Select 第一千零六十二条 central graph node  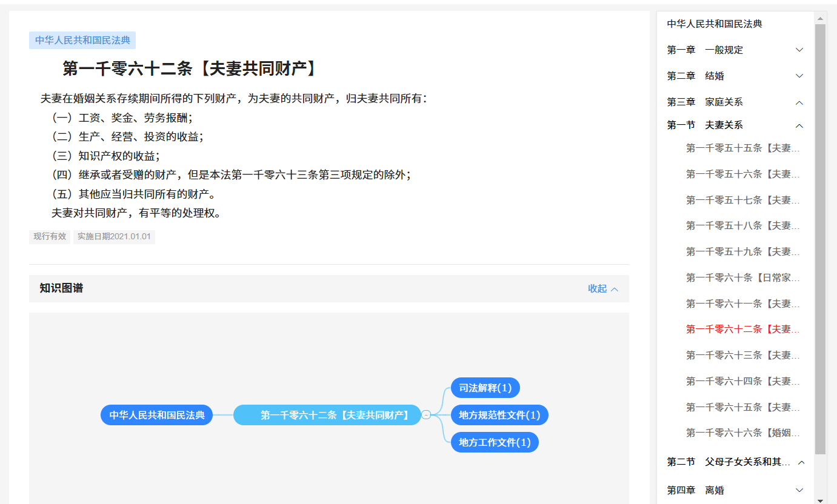coord(327,415)
